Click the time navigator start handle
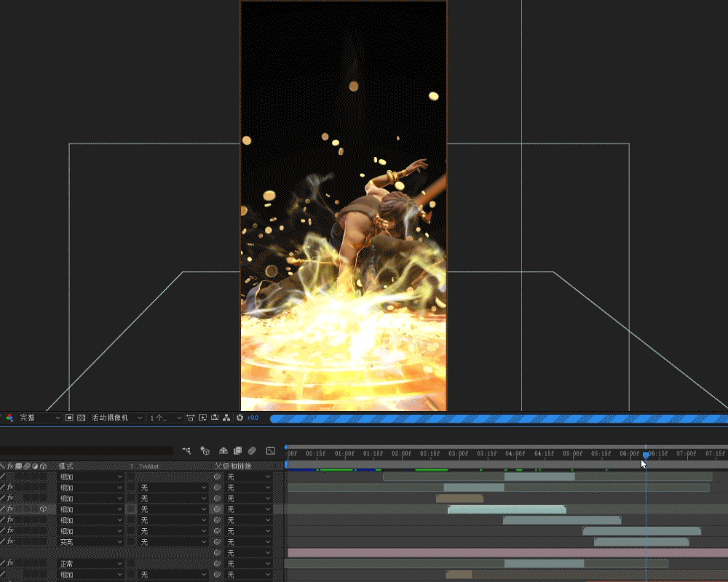Screen dimensions: 728x582 (x=286, y=447)
